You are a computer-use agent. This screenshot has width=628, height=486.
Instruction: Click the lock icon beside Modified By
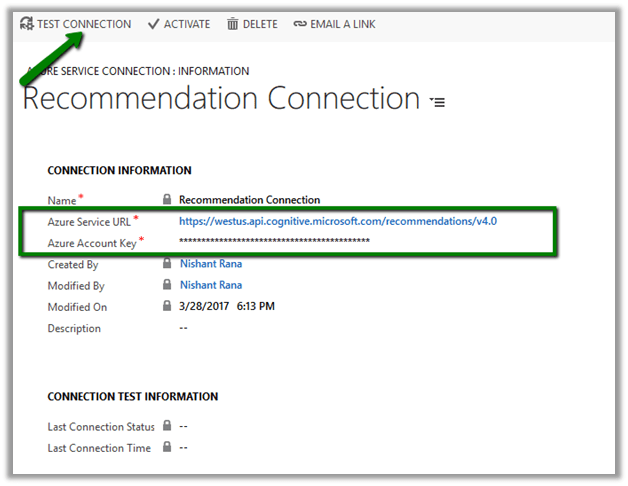pyautogui.click(x=167, y=286)
